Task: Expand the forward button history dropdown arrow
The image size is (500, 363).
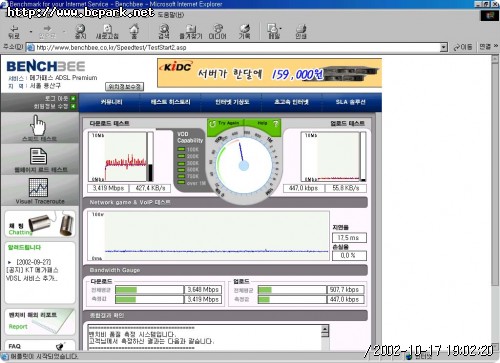Action: tap(63, 32)
